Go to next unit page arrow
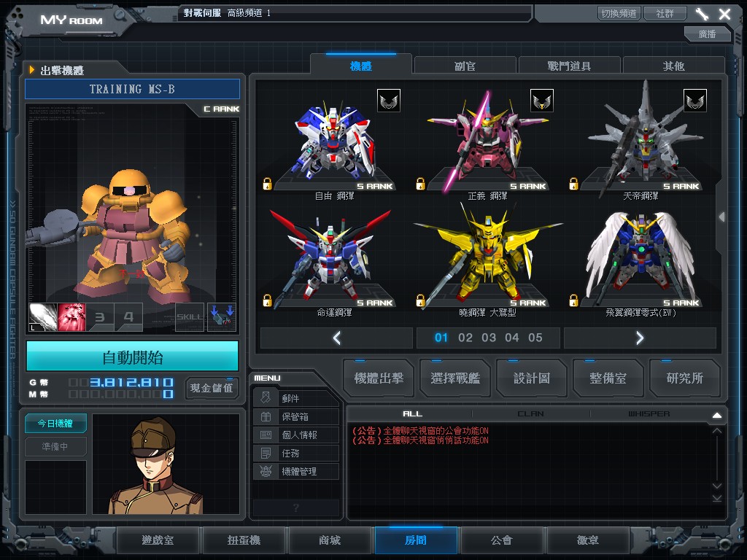 640,338
